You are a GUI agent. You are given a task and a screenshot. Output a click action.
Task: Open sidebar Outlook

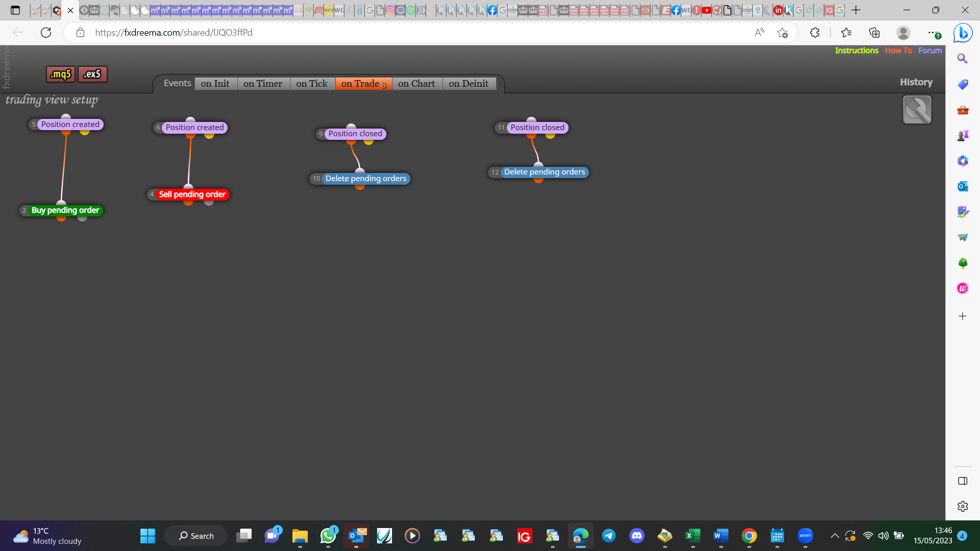tap(963, 186)
